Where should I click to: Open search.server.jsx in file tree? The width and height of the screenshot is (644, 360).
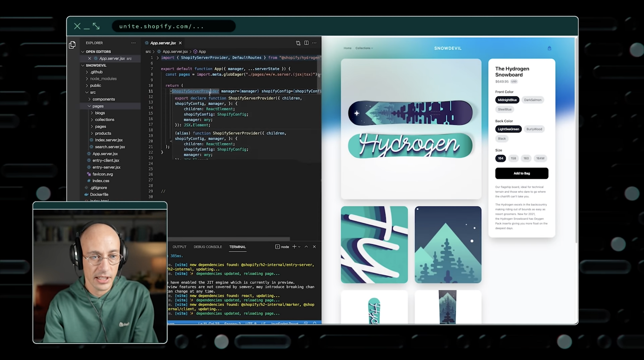pyautogui.click(x=110, y=147)
